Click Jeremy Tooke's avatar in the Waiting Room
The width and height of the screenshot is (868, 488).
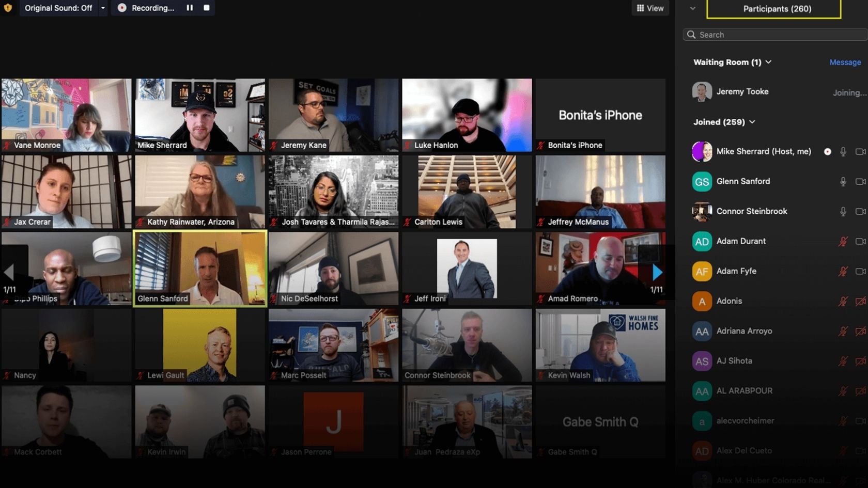coord(702,91)
